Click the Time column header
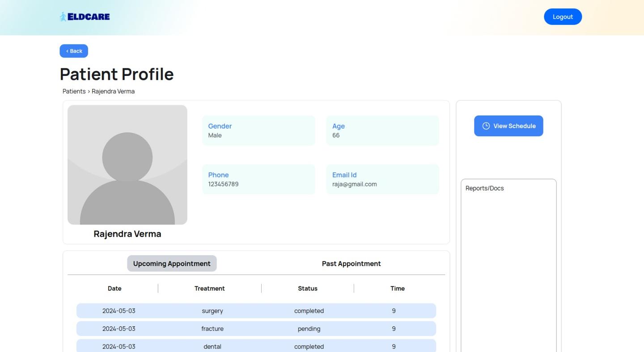The height and width of the screenshot is (352, 644). pyautogui.click(x=398, y=289)
